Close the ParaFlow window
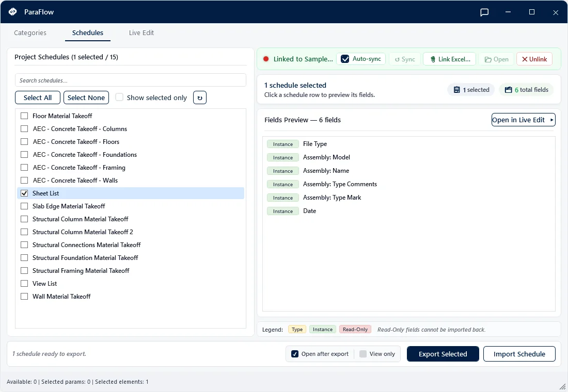This screenshot has height=392, width=568. 556,12
